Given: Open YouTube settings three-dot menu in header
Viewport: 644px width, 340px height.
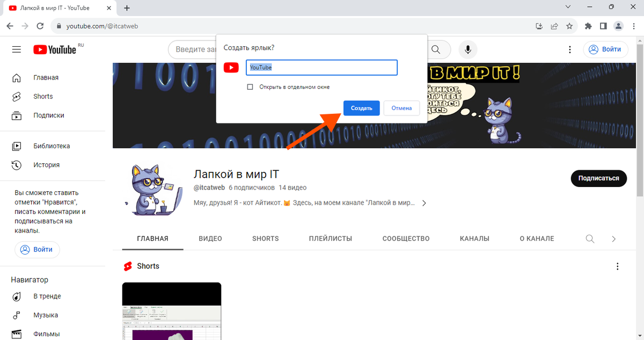Looking at the screenshot, I should click(x=570, y=49).
